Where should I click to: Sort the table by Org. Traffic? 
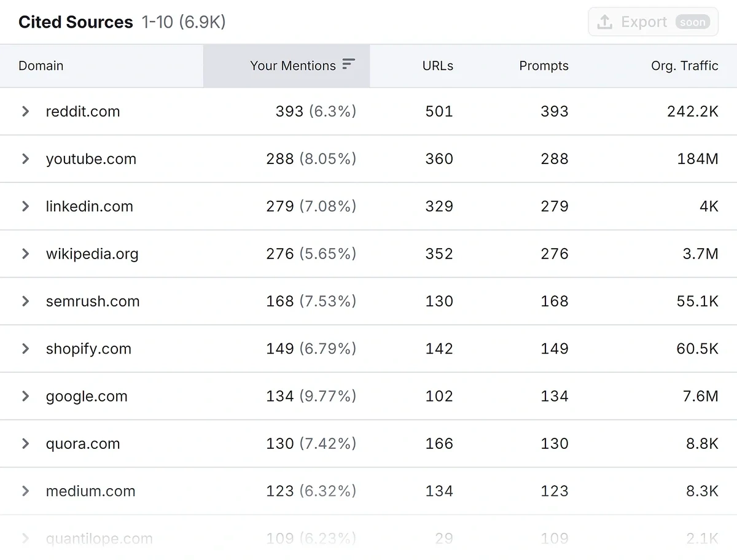(684, 66)
